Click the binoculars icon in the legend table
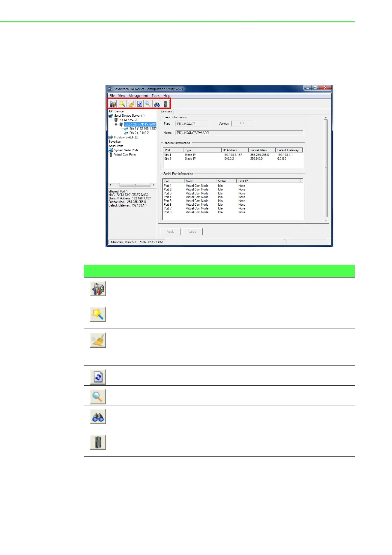Image resolution: width=392 pixels, height=555 pixels. pos(98,417)
